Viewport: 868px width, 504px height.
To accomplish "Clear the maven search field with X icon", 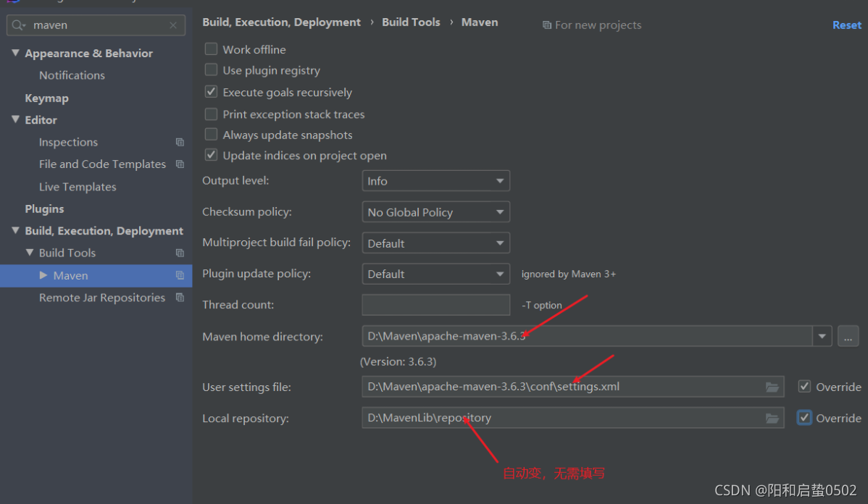I will coord(173,25).
